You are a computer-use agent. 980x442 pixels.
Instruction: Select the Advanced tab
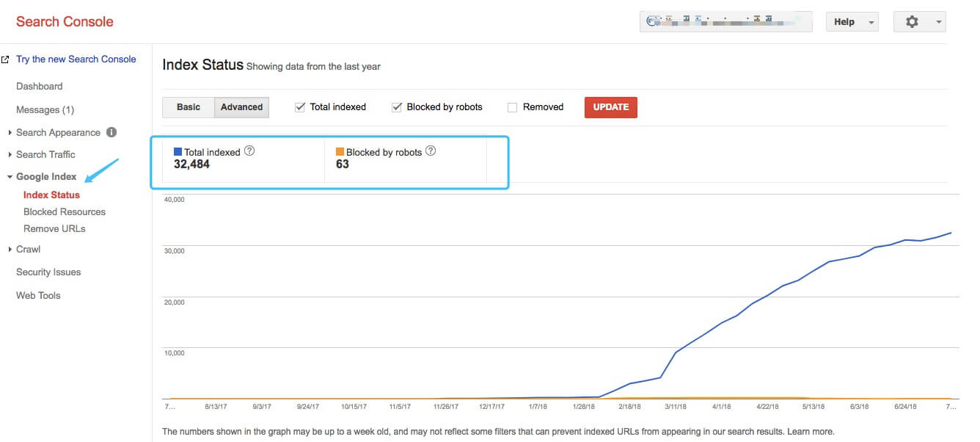coord(242,107)
